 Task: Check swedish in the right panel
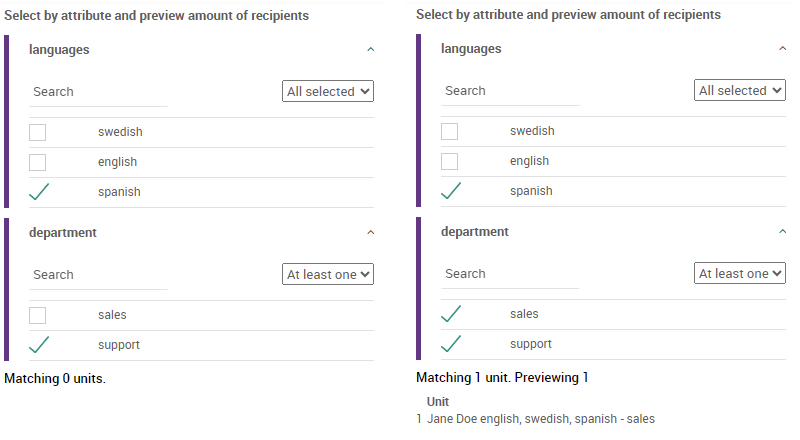[449, 131]
